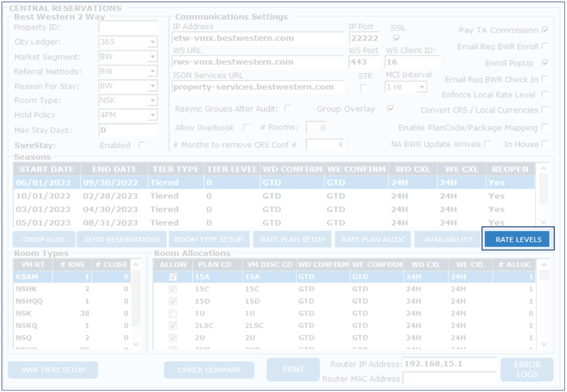Click the Router IP Address field

click(449, 364)
